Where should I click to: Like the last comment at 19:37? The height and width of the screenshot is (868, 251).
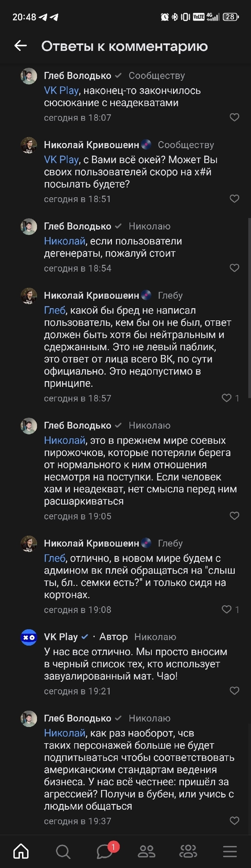pos(234,821)
